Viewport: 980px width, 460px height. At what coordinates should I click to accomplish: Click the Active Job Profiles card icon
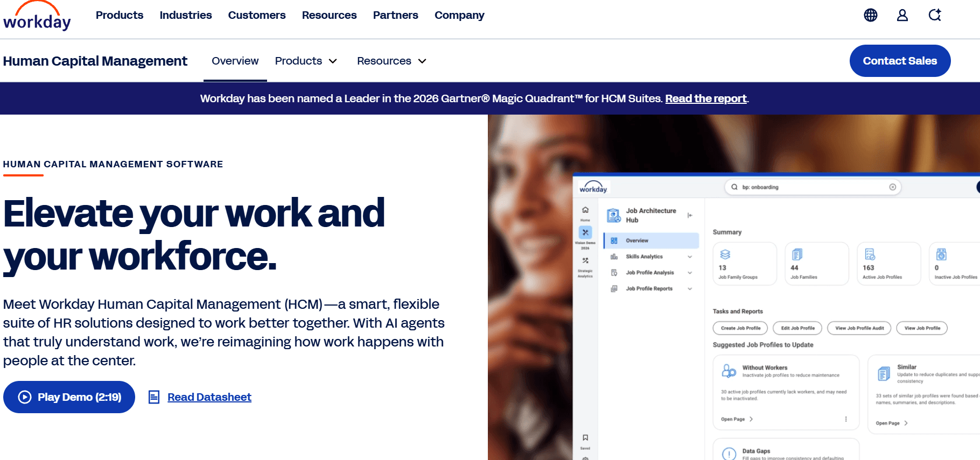[870, 254]
